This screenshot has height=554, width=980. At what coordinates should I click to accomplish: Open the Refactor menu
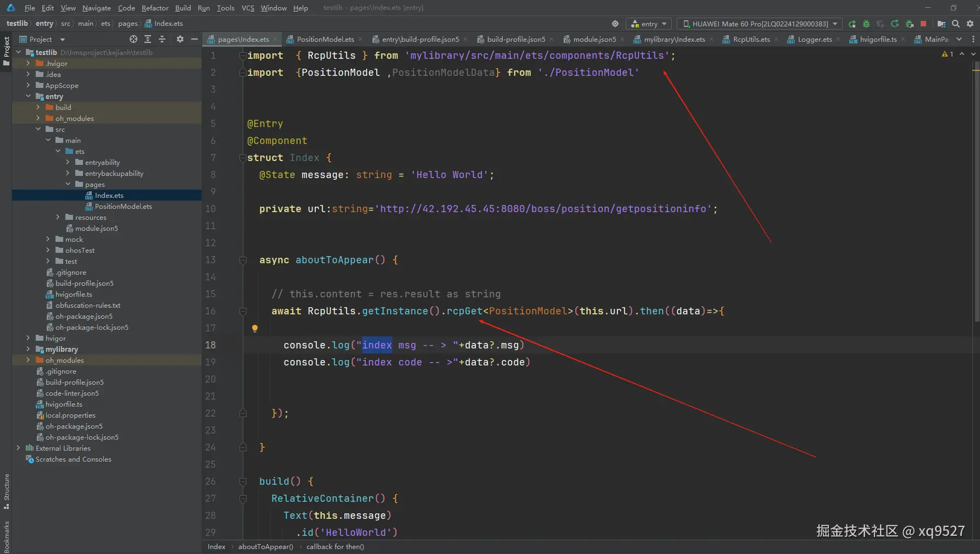(x=155, y=8)
